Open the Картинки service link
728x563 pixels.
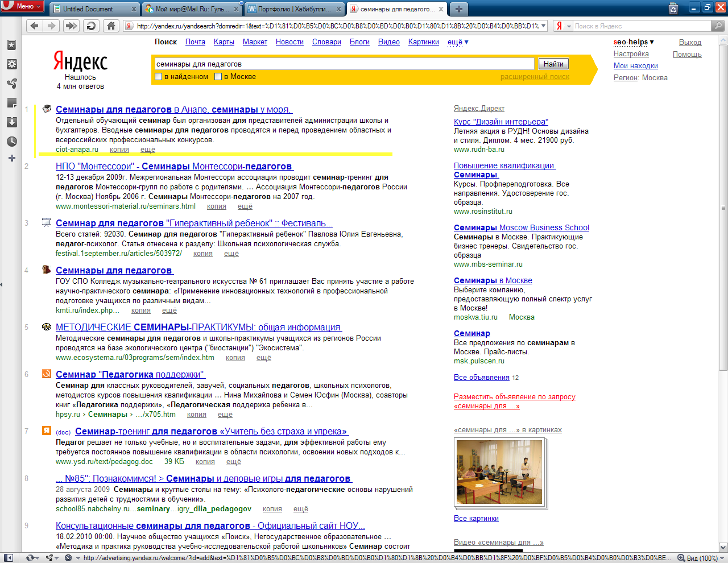pyautogui.click(x=424, y=42)
